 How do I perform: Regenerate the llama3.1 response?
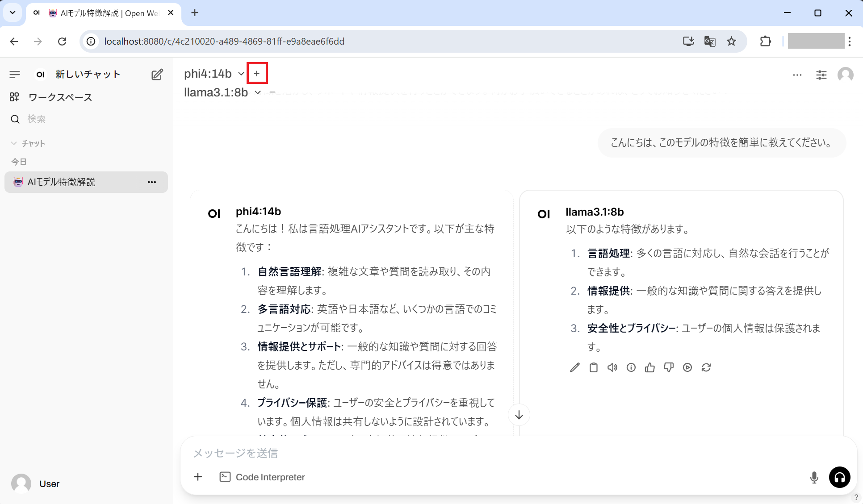[706, 367]
